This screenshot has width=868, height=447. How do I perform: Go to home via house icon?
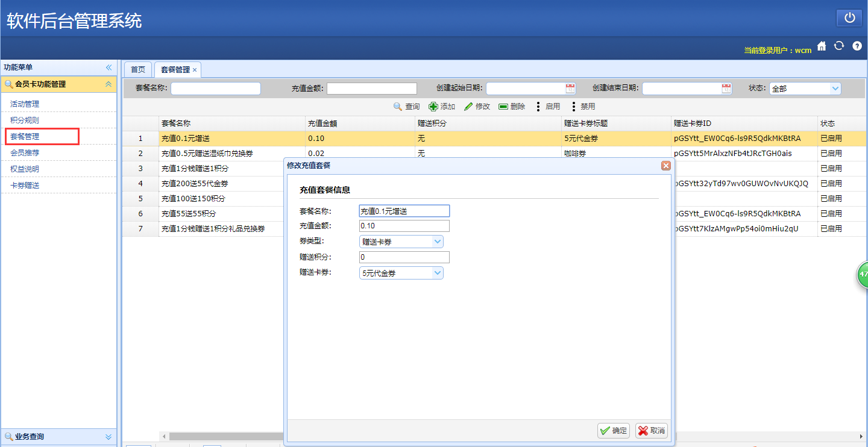[821, 46]
